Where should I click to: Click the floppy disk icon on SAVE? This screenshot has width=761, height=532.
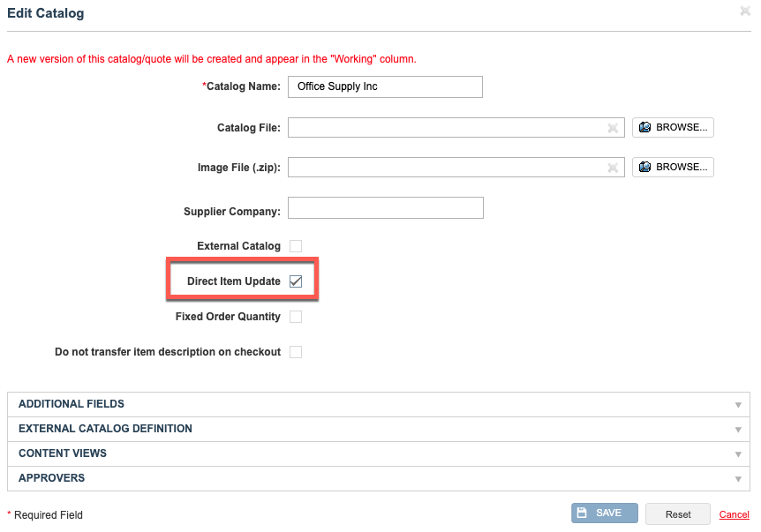(x=582, y=513)
